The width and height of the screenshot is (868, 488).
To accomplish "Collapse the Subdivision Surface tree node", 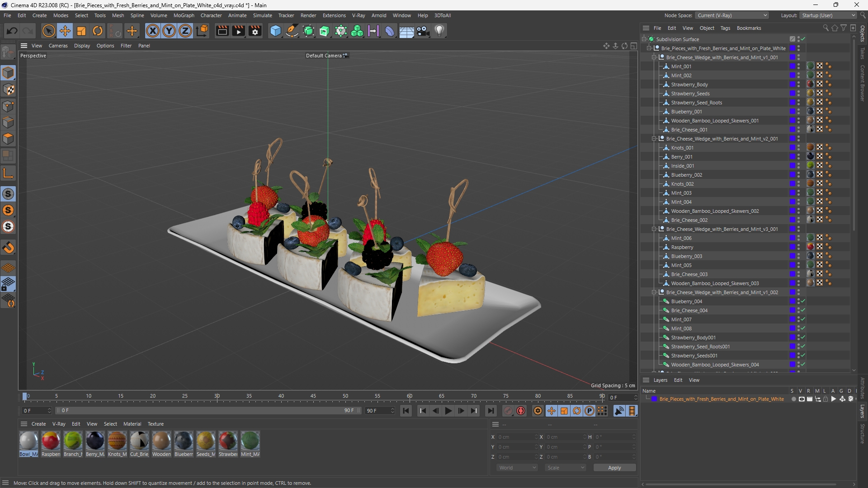I will pyautogui.click(x=644, y=39).
